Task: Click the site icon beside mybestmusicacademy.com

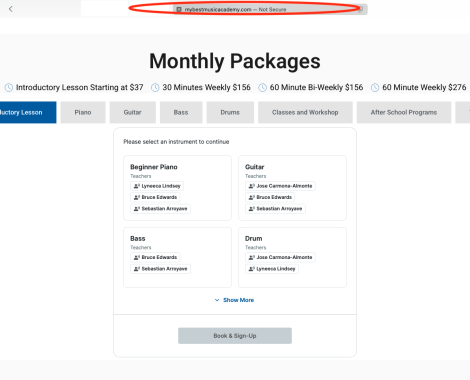Action: pyautogui.click(x=179, y=10)
